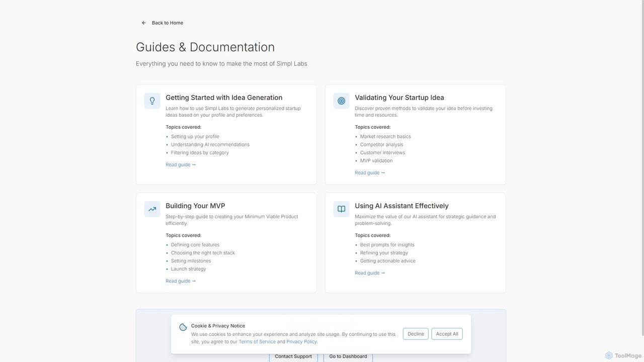Click the 'Setting milestones' topic

point(191,261)
